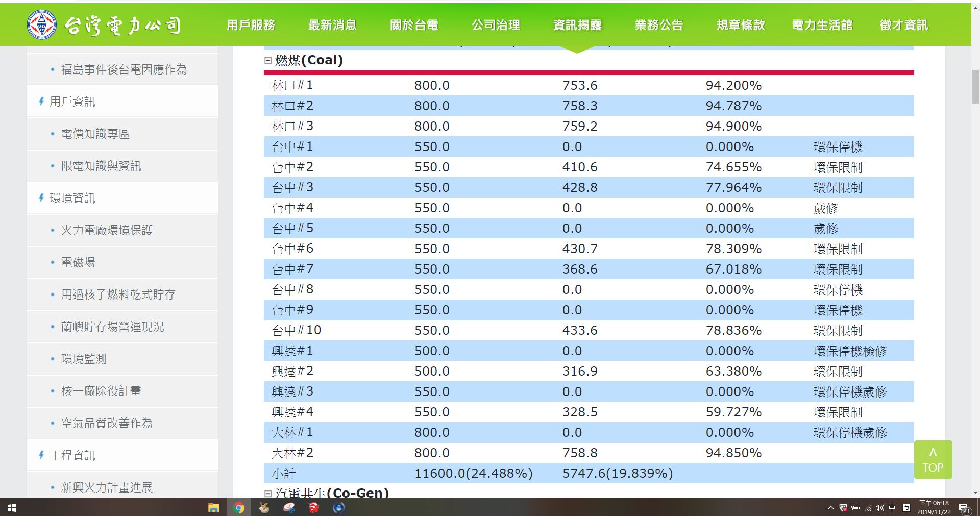This screenshot has height=516, width=980.
Task: Select the 433.6 output for 台中#10
Action: pyautogui.click(x=580, y=330)
